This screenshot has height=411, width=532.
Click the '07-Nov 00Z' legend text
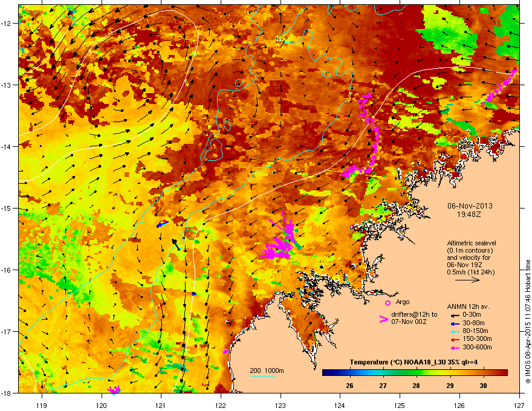409,322
